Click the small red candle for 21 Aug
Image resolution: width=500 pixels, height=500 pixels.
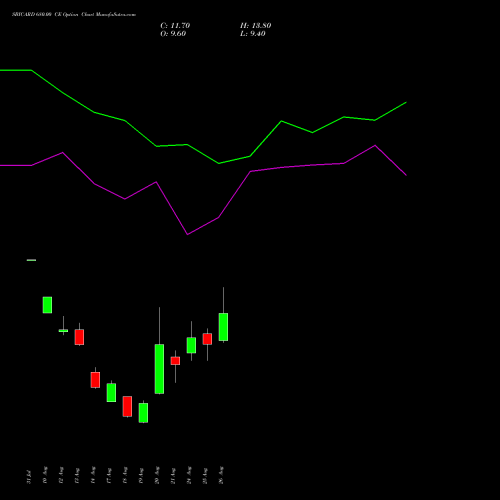click(x=175, y=361)
